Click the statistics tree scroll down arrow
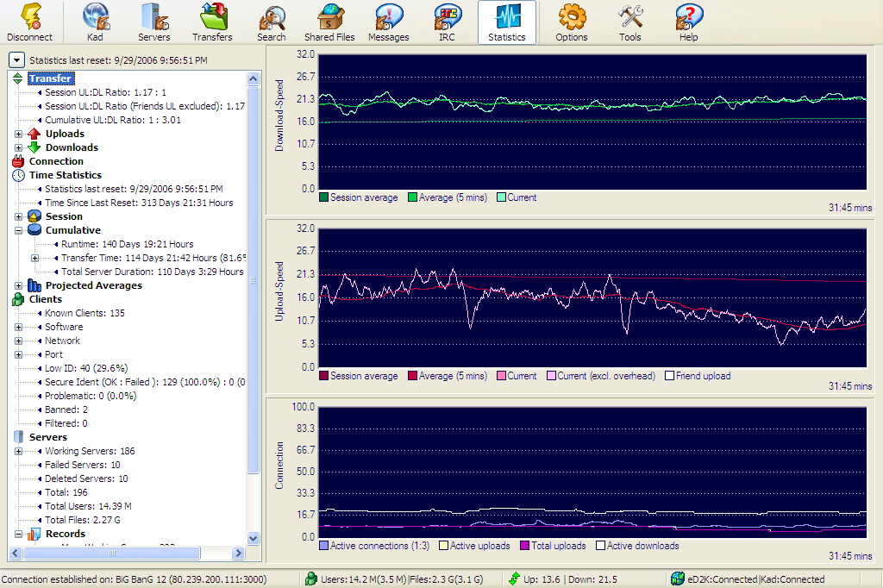883x588 pixels. coord(254,538)
